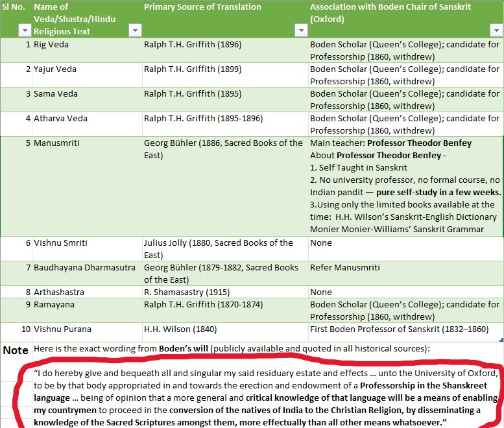Viewport: 504px width, 428px height.
Task: Open the Sl No. column filter dropdown
Action: [x=24, y=30]
